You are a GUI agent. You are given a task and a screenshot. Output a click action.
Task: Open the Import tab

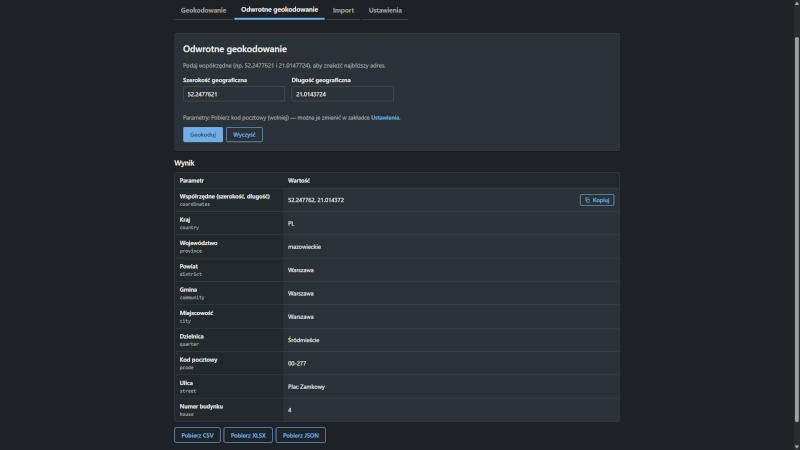(343, 10)
